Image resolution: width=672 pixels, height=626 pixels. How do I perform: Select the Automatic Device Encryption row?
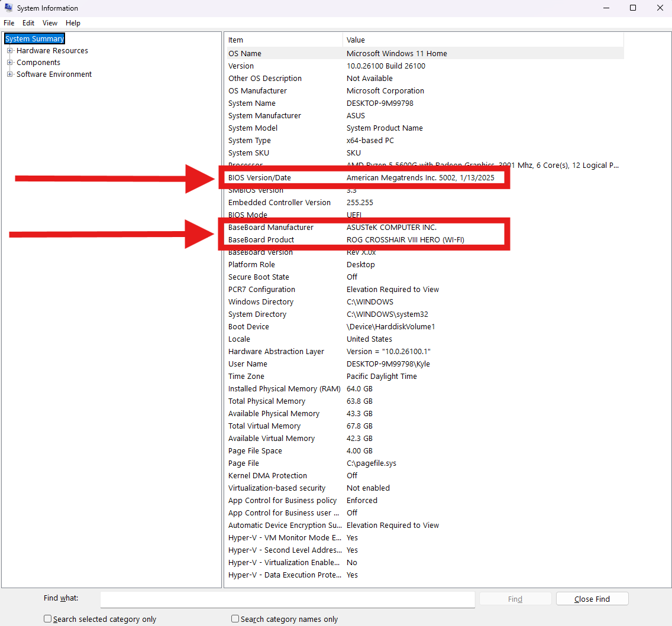click(x=425, y=526)
